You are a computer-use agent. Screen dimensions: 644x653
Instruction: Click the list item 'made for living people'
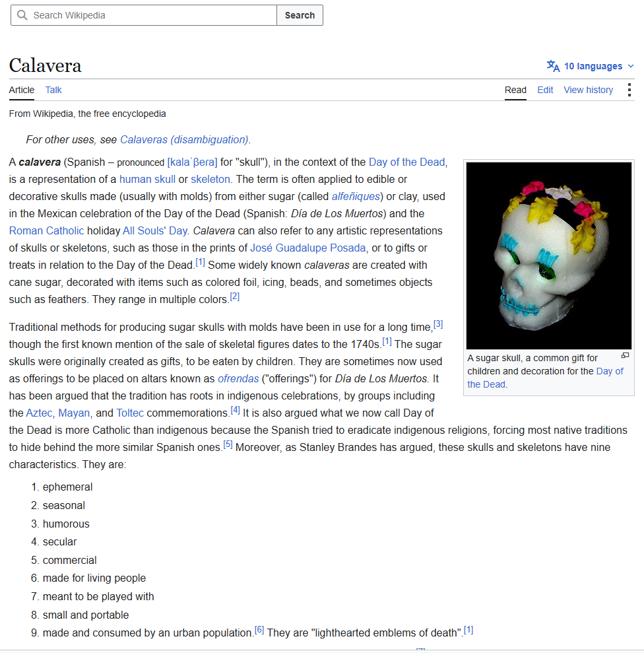(94, 578)
